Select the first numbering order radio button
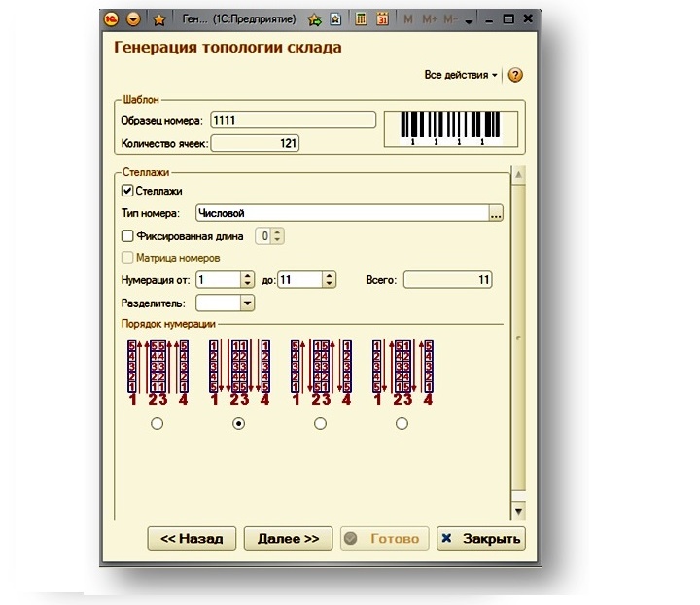 (157, 423)
